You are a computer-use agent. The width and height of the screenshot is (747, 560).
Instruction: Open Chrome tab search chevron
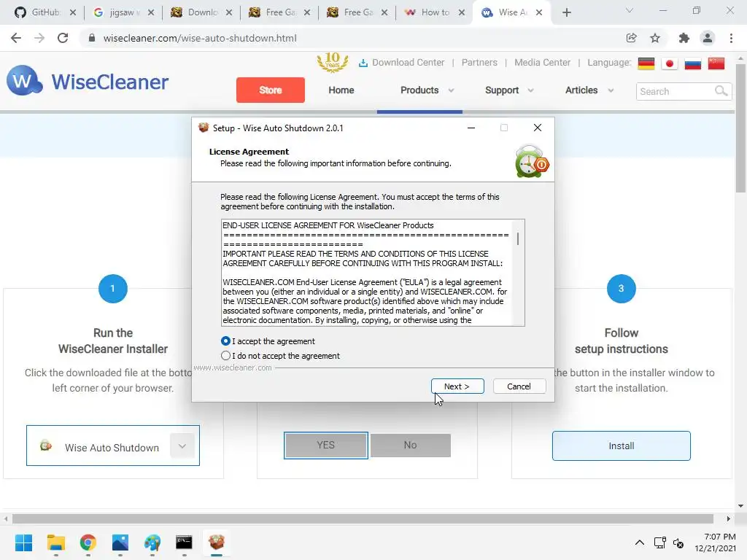pos(630,10)
